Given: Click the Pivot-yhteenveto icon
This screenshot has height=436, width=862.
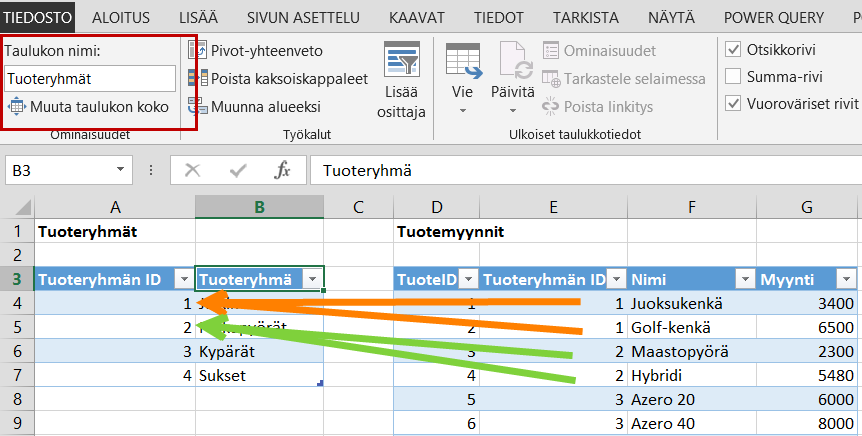Looking at the screenshot, I should click(x=197, y=50).
